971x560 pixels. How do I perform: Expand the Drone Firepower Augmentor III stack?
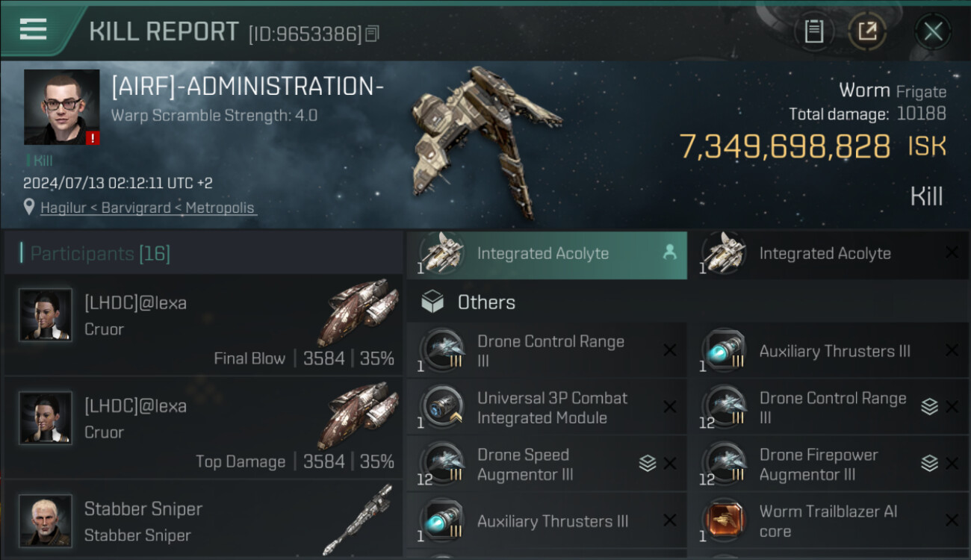929,464
